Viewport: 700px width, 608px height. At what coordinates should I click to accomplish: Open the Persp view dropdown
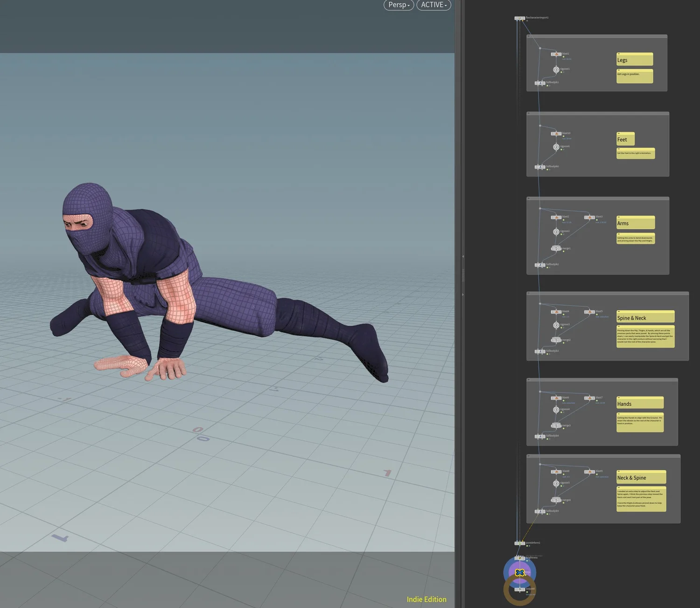click(399, 5)
